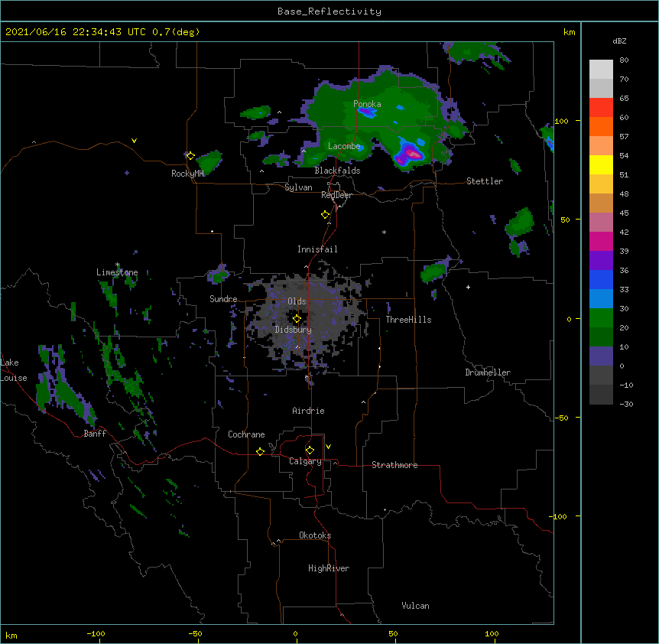Click the -50 km tick on right axis
The height and width of the screenshot is (644, 659).
561,418
